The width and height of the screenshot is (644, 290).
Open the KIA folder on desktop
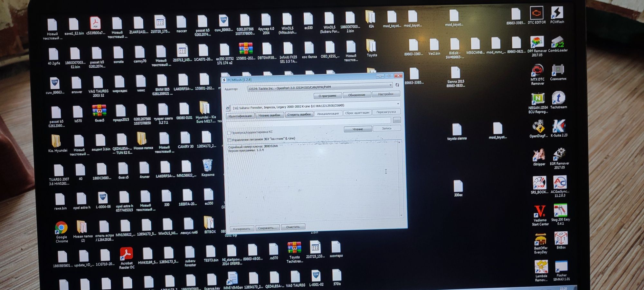pyautogui.click(x=371, y=19)
